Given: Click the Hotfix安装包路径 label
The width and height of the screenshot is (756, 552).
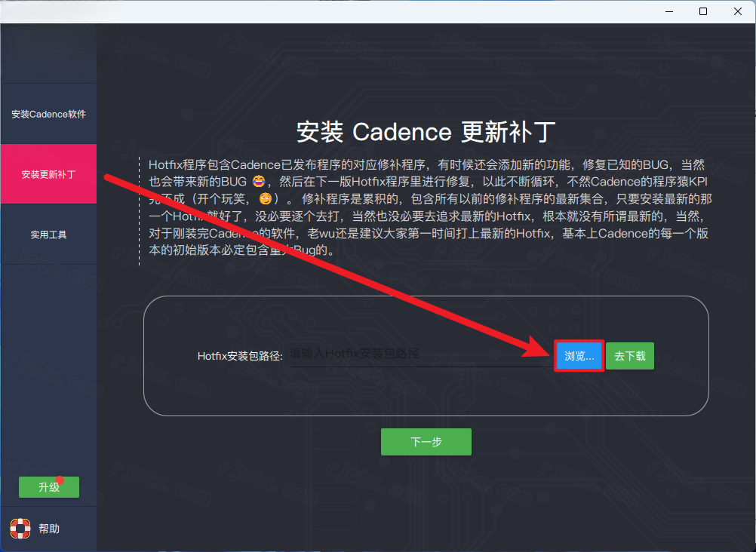Looking at the screenshot, I should point(240,356).
